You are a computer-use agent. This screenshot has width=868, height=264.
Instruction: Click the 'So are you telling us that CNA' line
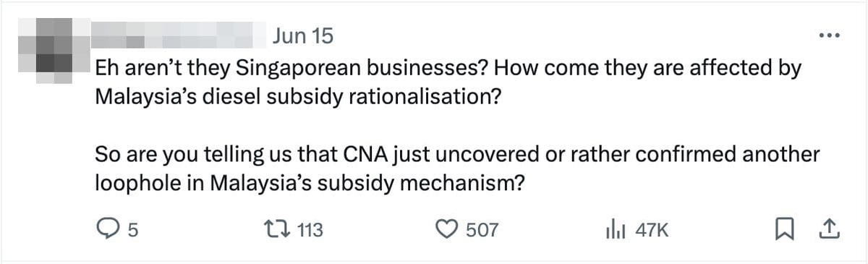click(x=457, y=155)
